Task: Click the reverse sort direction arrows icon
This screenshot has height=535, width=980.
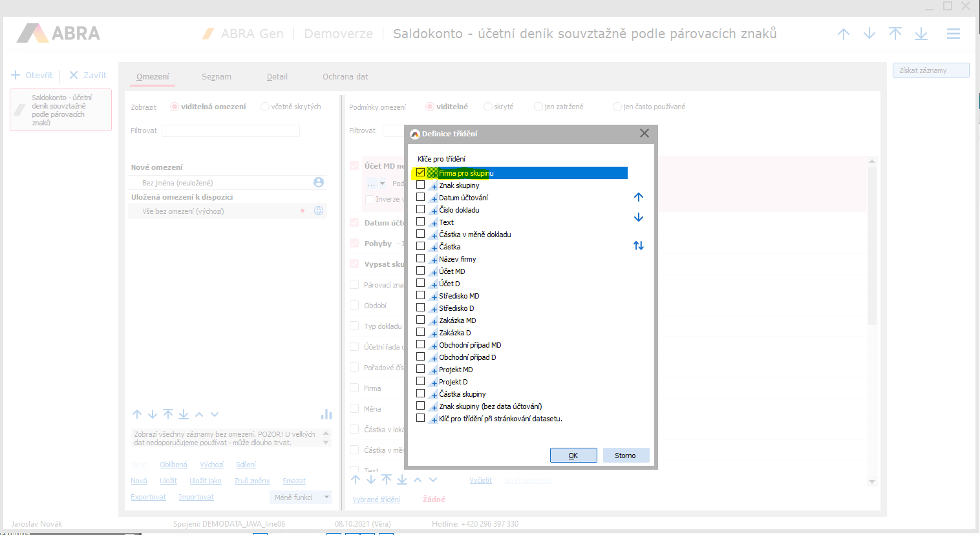Action: point(638,246)
